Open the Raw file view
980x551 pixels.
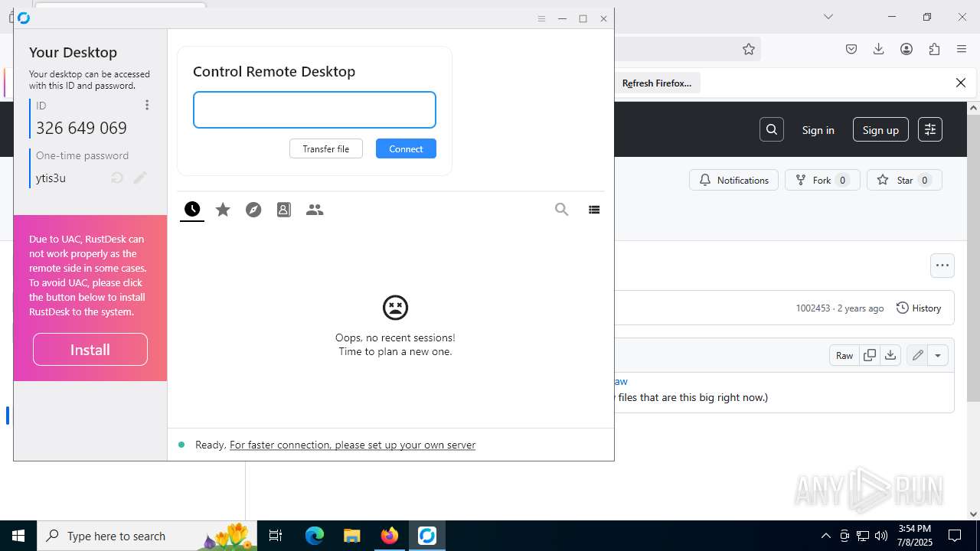pyautogui.click(x=844, y=355)
